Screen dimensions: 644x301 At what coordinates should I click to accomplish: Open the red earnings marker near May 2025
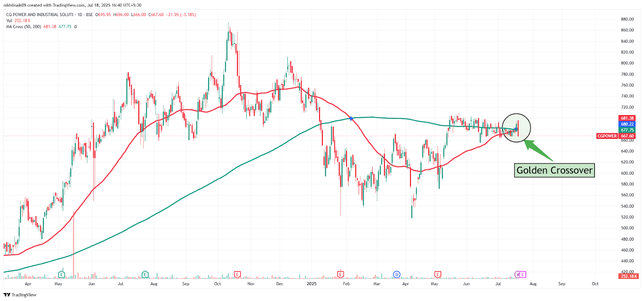pyautogui.click(x=438, y=274)
